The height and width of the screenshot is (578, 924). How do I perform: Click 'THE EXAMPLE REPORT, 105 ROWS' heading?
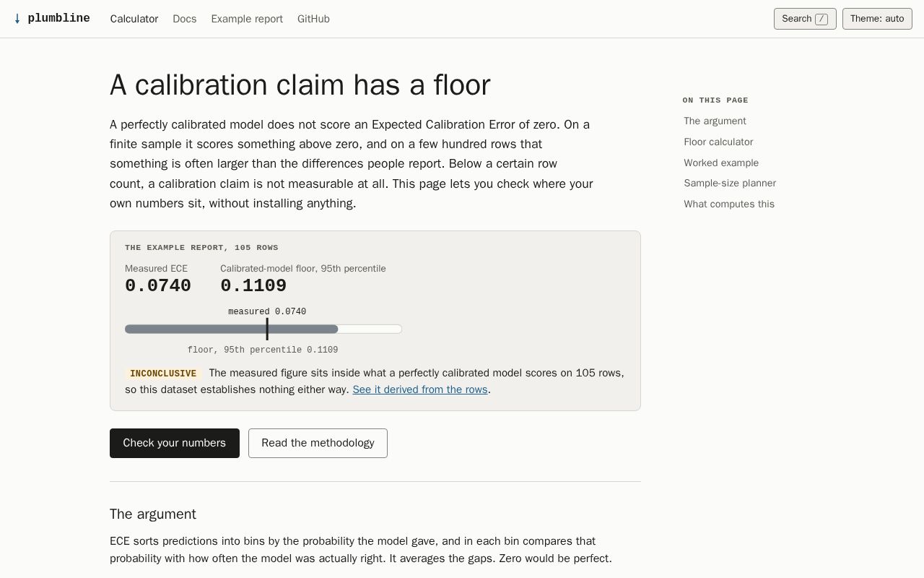[x=201, y=247]
